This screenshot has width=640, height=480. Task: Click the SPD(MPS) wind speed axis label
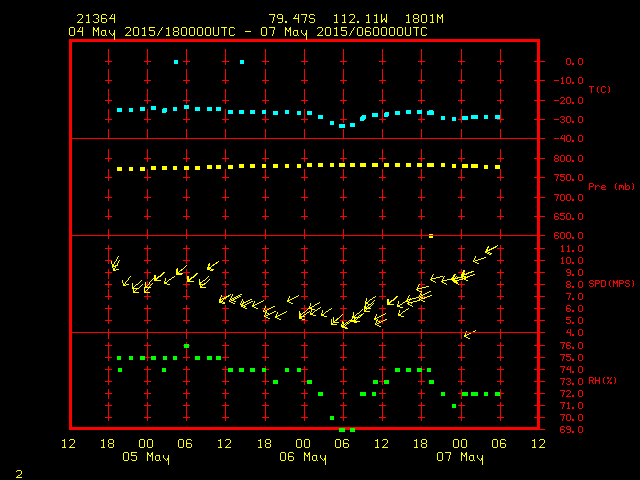click(611, 283)
